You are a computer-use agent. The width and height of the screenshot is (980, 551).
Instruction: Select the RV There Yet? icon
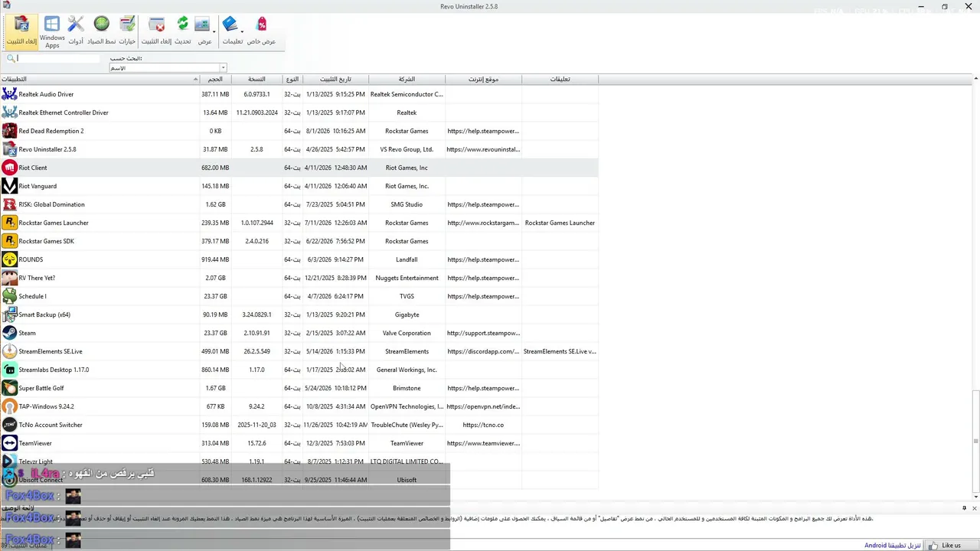[x=9, y=278]
